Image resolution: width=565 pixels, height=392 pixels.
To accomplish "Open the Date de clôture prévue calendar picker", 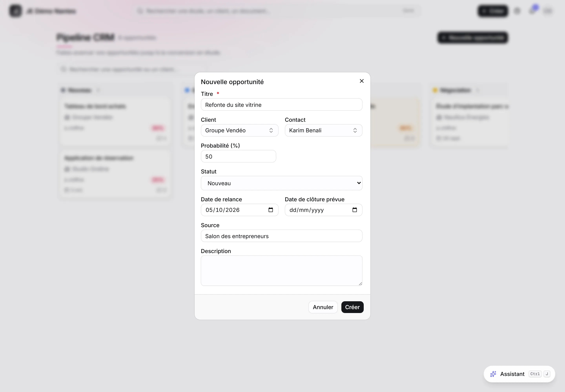I will (354, 210).
